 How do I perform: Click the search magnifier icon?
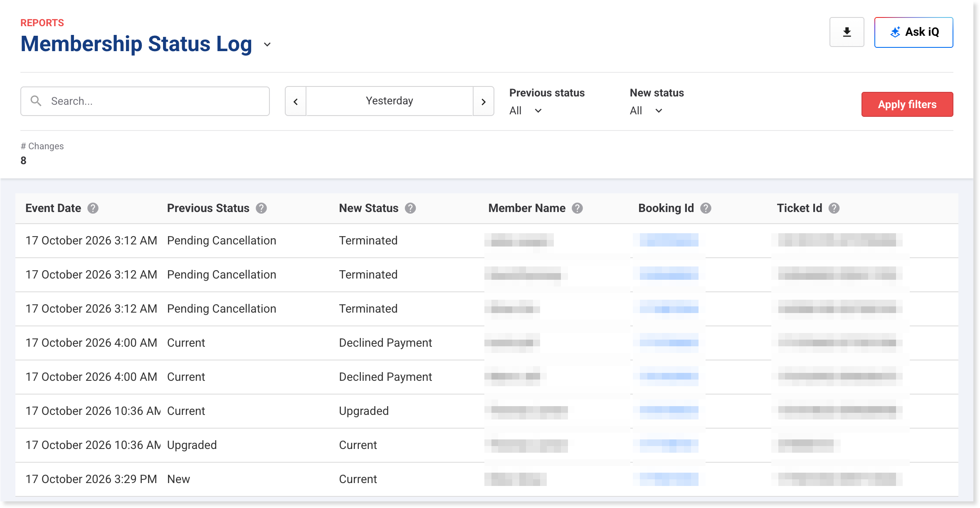pos(36,101)
